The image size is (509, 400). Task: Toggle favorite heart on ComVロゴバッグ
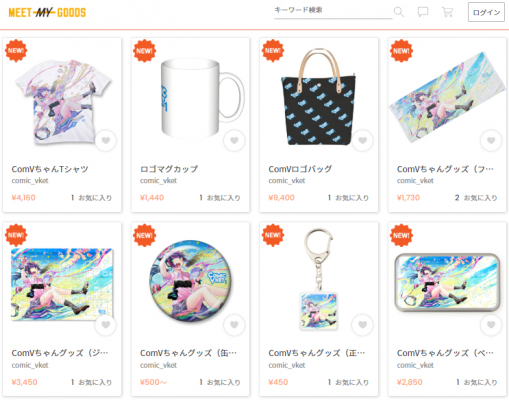(x=362, y=141)
